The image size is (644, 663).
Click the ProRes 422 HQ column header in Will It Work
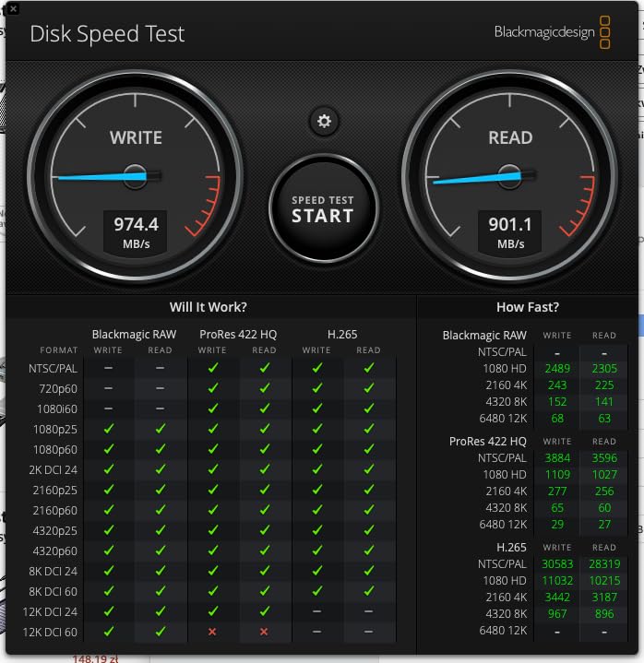pos(238,335)
